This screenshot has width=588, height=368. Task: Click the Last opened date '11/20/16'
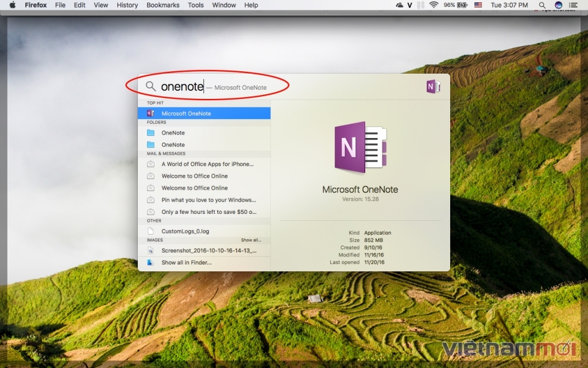pyautogui.click(x=374, y=262)
